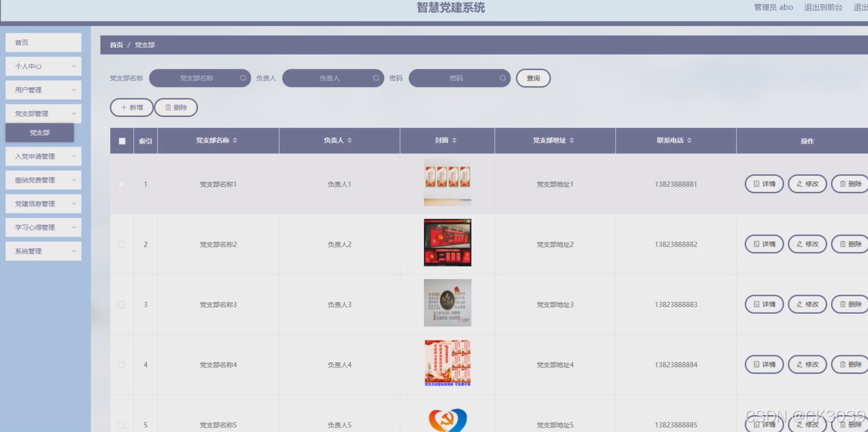Image resolution: width=868 pixels, height=432 pixels.
Task: Open 详情 for 党支部名称2
Action: (x=764, y=244)
